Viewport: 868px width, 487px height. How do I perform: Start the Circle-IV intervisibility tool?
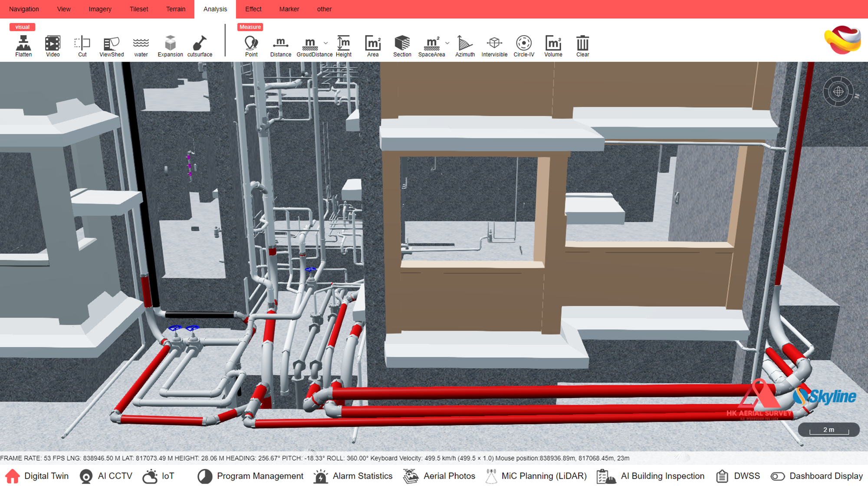tap(523, 43)
